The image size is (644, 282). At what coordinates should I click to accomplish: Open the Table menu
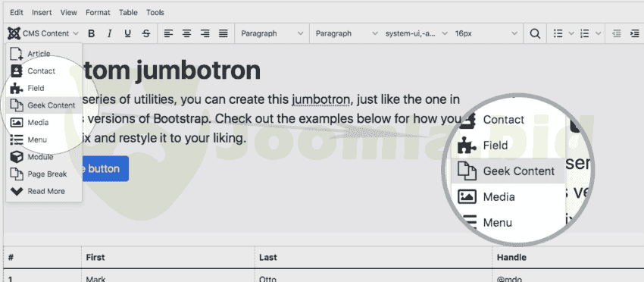(x=128, y=13)
